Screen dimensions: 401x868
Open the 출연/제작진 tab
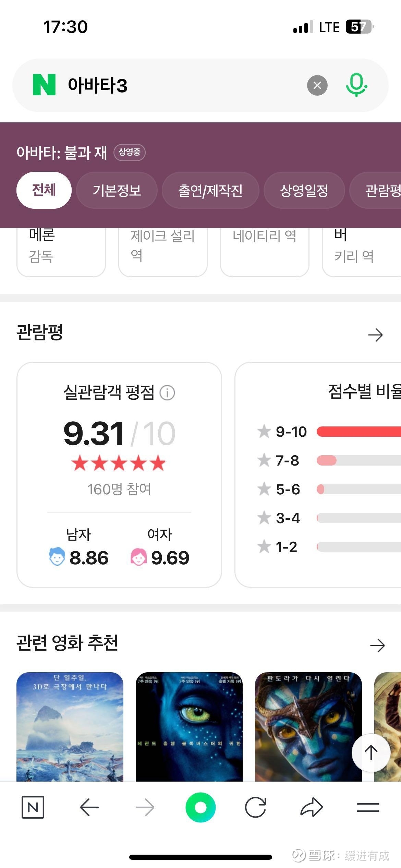pyautogui.click(x=210, y=190)
